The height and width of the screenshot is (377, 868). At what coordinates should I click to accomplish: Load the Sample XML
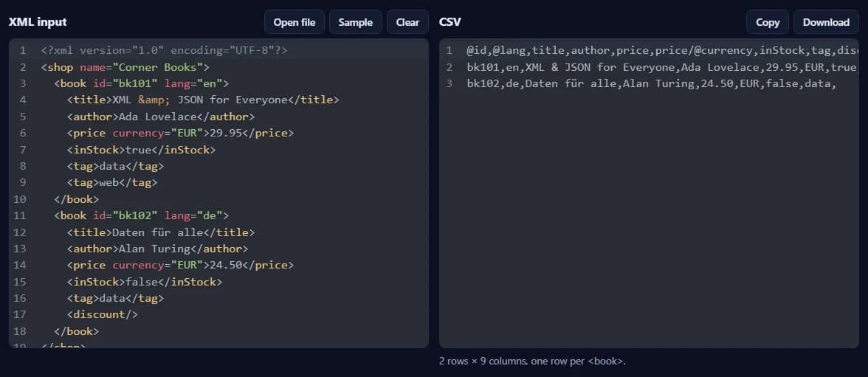point(356,22)
